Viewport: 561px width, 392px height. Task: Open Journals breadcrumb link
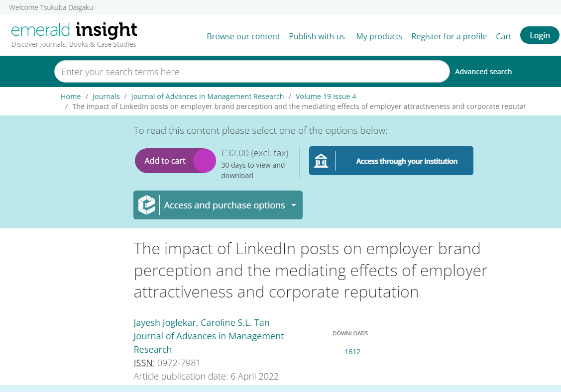(x=106, y=97)
